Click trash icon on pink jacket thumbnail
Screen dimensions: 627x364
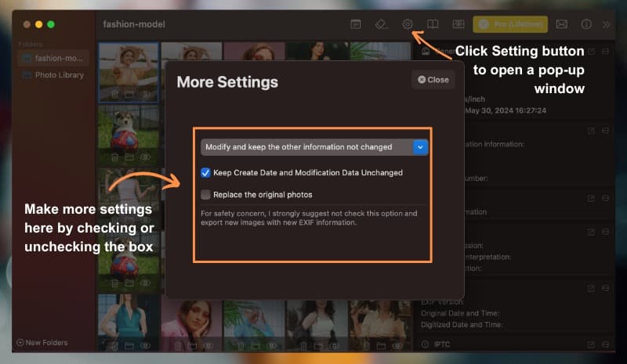pyautogui.click(x=178, y=346)
